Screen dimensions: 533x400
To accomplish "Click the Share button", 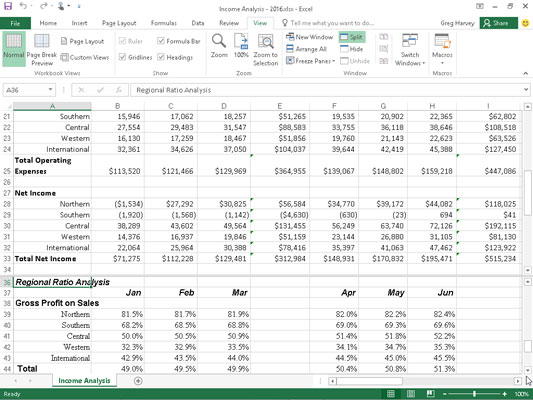I will click(x=498, y=23).
